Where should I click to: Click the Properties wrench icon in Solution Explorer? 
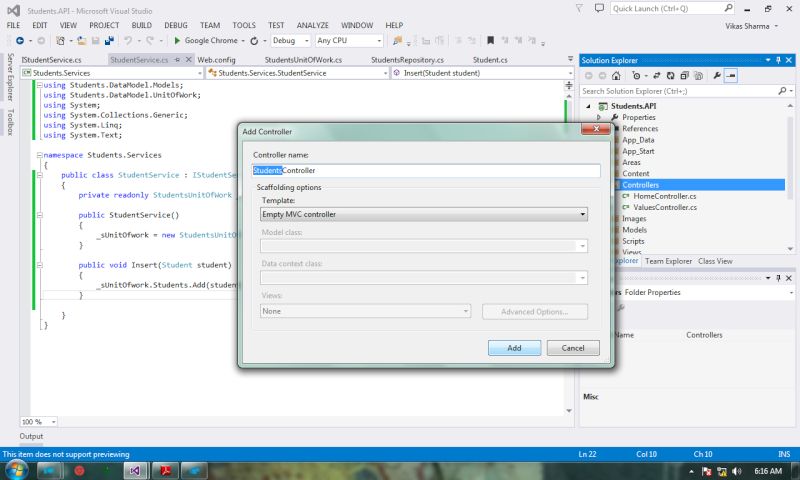(x=717, y=75)
